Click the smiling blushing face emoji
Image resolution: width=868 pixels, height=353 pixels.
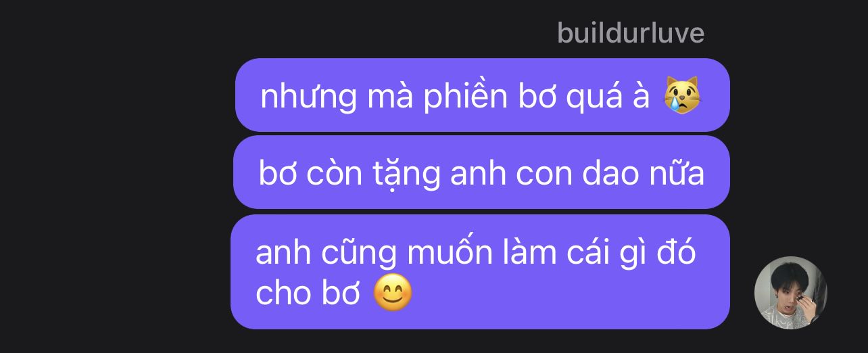click(x=393, y=293)
